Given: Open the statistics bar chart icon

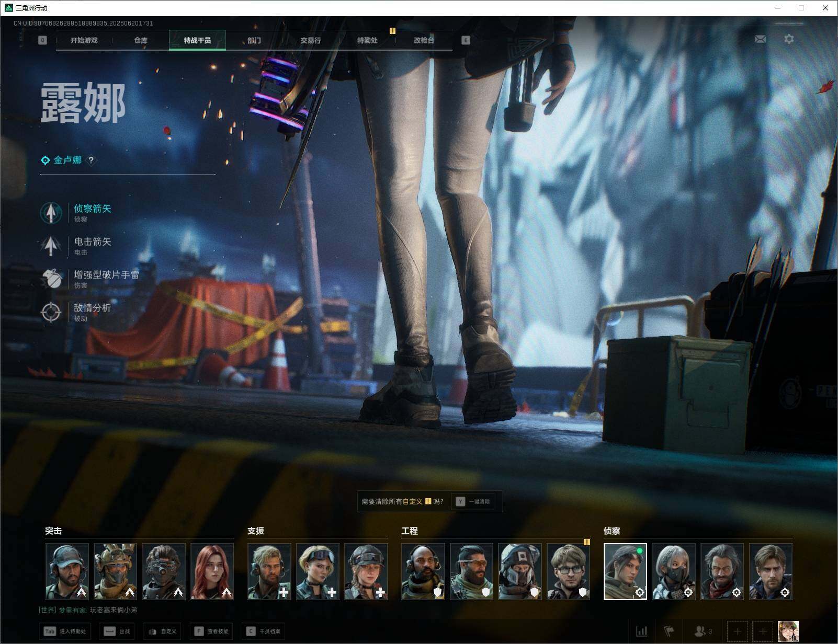Looking at the screenshot, I should click(x=642, y=631).
